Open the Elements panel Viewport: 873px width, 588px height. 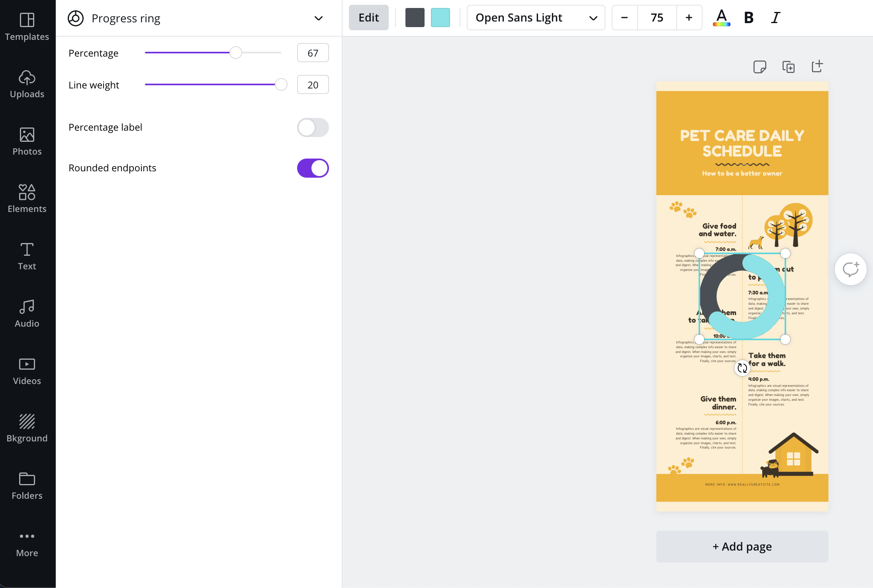[x=27, y=196]
